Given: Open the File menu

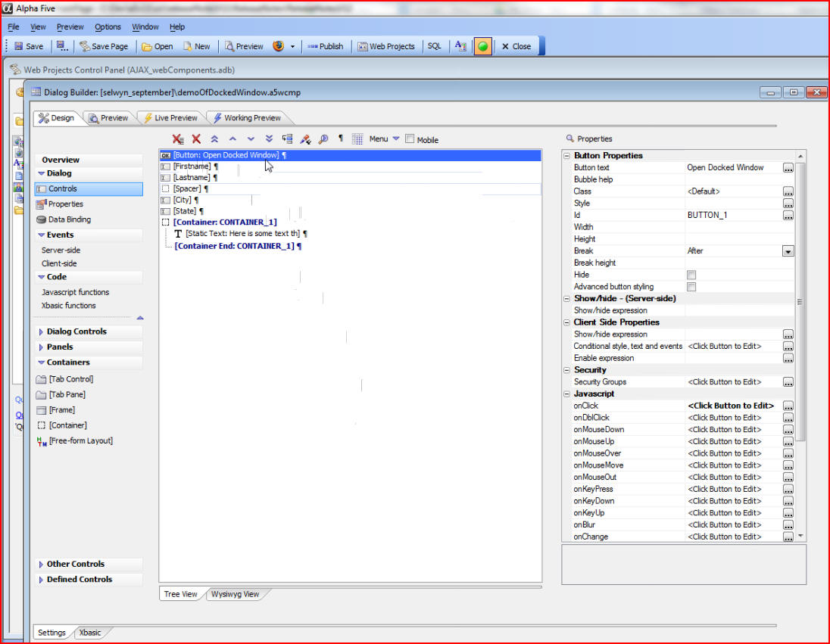Looking at the screenshot, I should (x=14, y=26).
